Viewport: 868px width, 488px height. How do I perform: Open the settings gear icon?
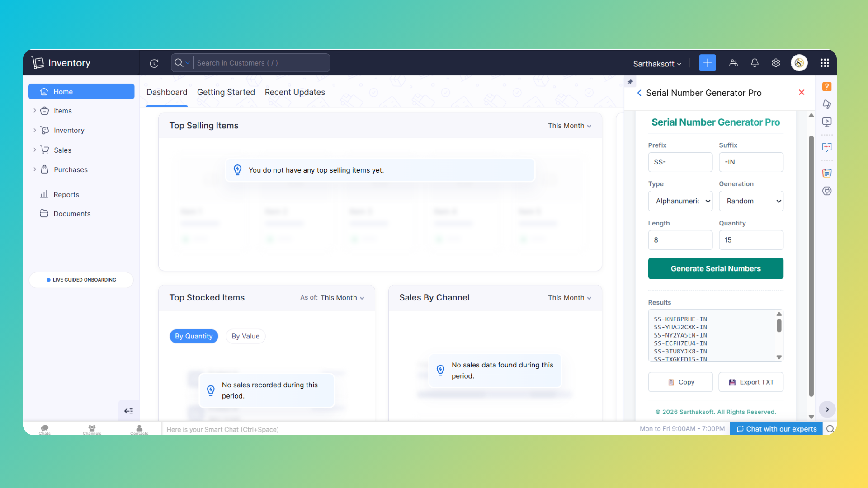coord(776,63)
